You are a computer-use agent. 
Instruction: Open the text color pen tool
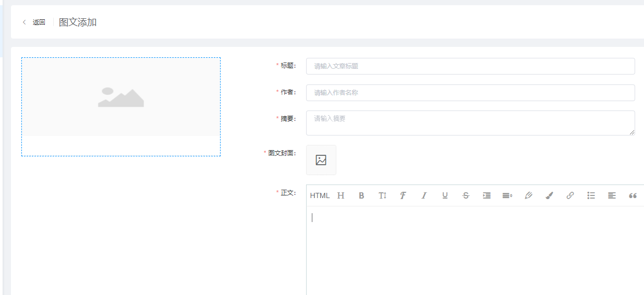(528, 195)
